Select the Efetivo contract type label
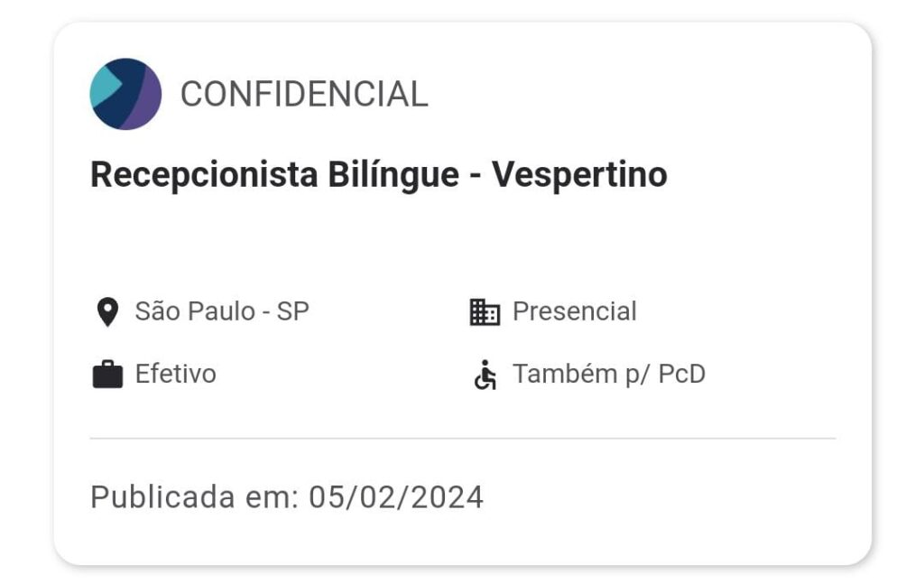This screenshot has width=924, height=584. click(x=176, y=374)
